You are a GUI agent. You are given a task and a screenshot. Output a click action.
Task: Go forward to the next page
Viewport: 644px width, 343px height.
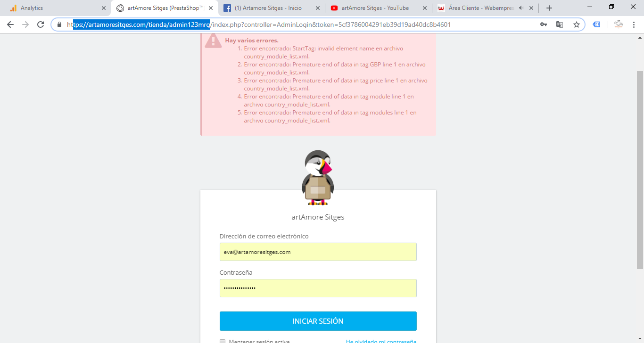pyautogui.click(x=25, y=24)
